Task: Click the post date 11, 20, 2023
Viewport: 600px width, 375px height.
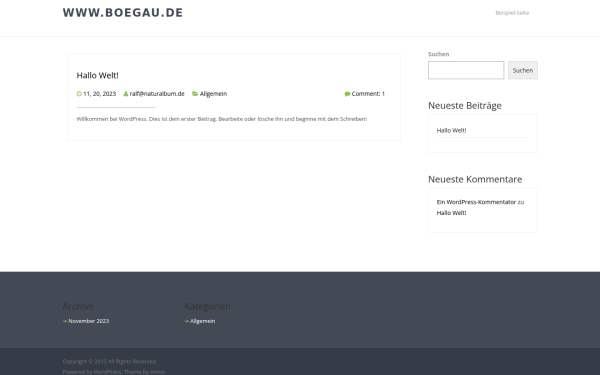Action: point(99,94)
